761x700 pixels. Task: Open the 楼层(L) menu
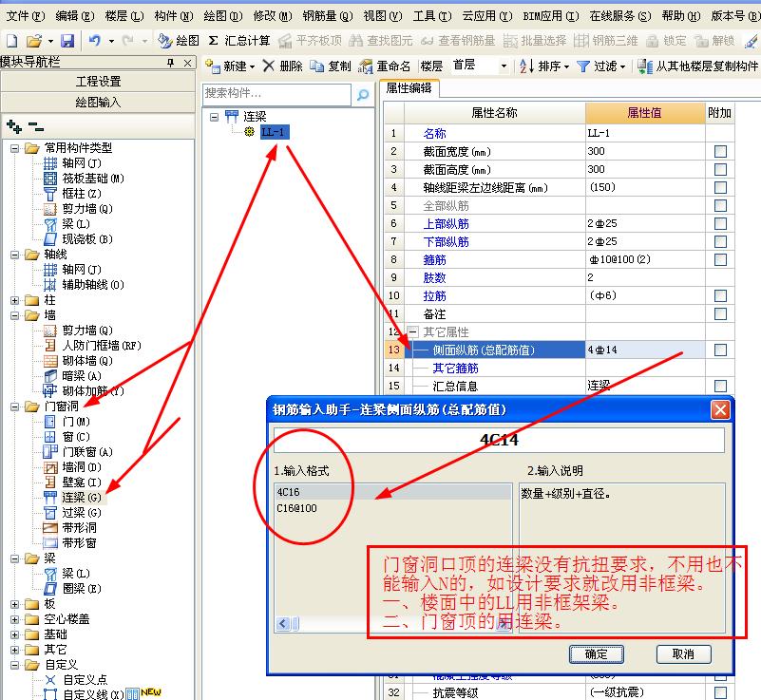click(124, 16)
